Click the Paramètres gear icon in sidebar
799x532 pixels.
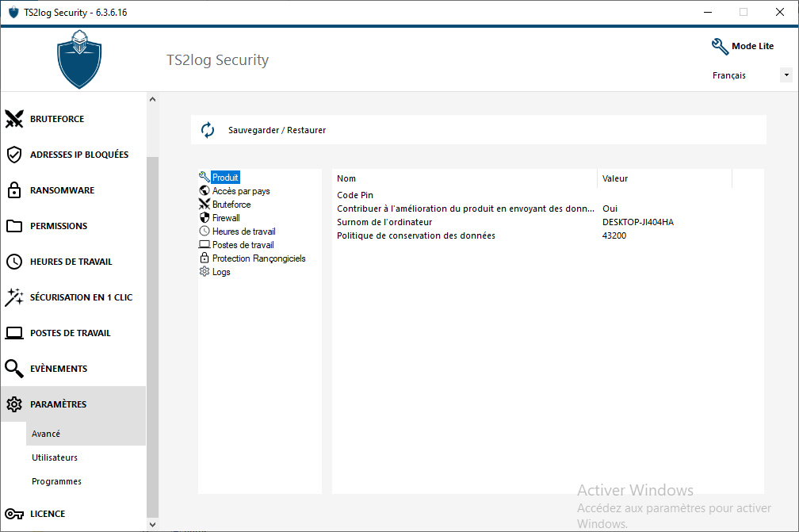[x=14, y=404]
